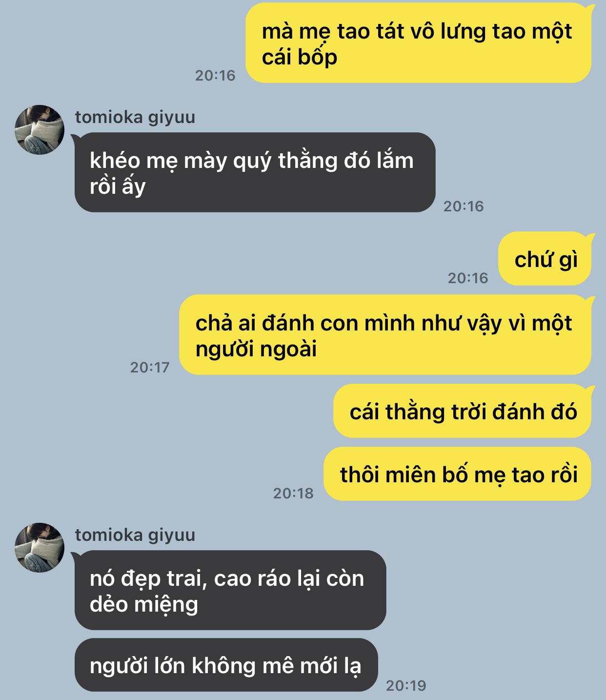Tap message 'khéo mẹ mày quý thằng đó lắm rồi ấy'
The height and width of the screenshot is (700, 606).
click(x=255, y=172)
